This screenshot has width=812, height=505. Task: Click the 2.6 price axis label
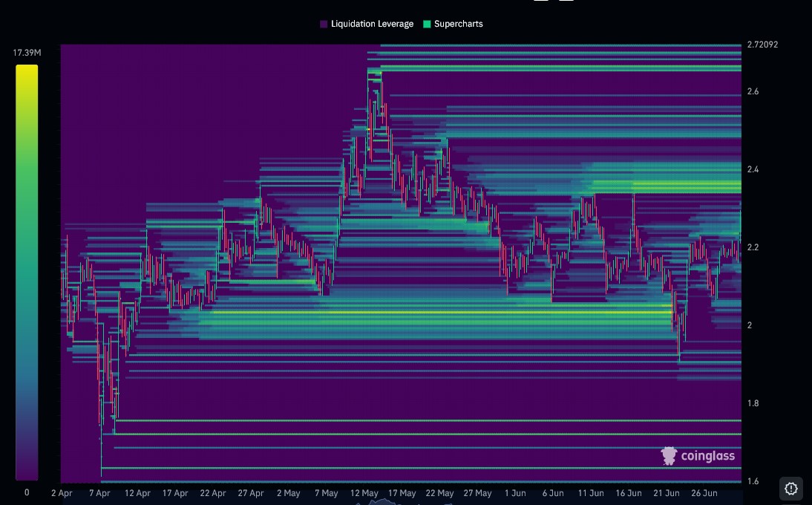(x=753, y=91)
